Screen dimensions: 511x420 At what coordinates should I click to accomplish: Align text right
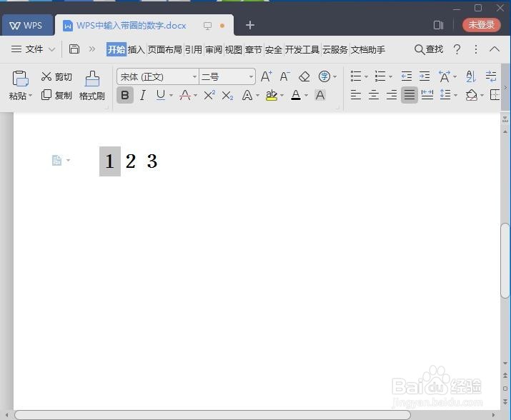click(x=392, y=95)
